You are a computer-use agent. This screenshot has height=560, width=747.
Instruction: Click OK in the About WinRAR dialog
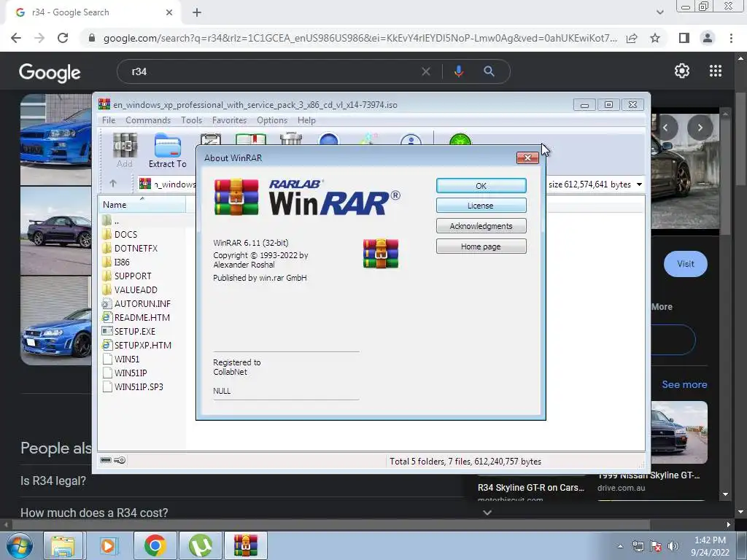tap(481, 186)
